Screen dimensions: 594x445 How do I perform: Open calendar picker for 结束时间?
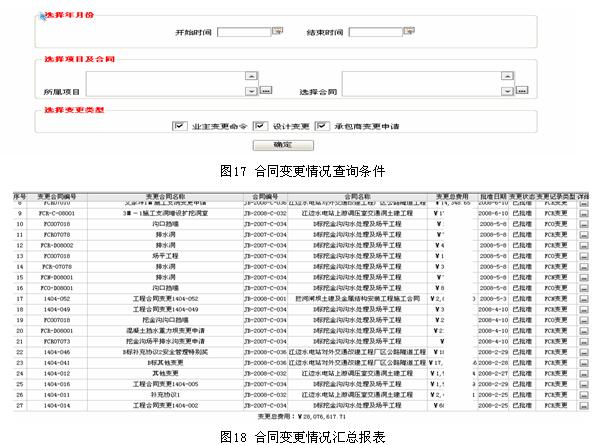[409, 31]
